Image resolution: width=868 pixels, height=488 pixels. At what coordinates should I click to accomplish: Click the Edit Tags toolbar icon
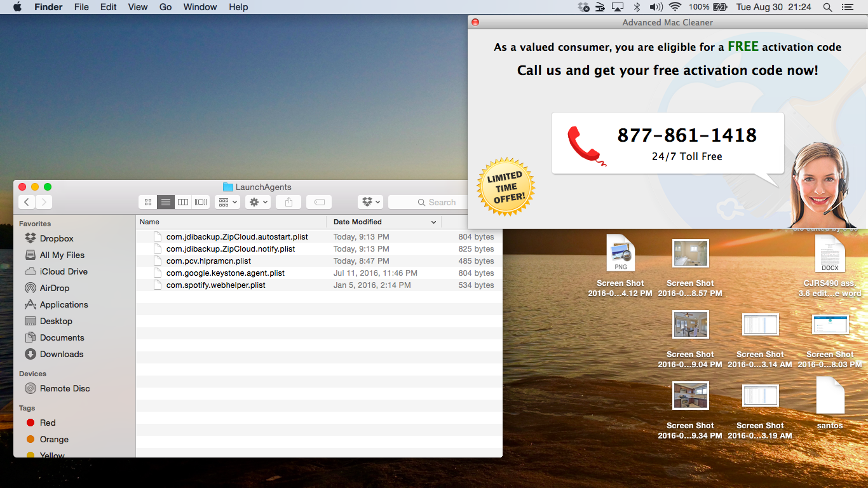[x=319, y=202]
